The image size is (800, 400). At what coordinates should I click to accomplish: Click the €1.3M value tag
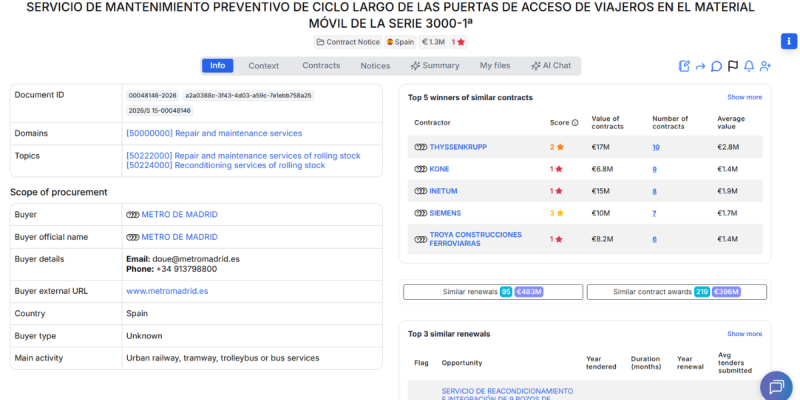pos(433,42)
